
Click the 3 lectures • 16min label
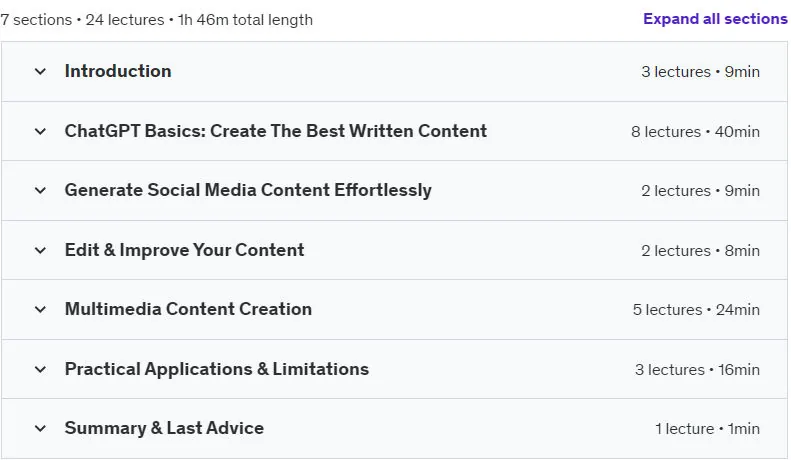coord(697,370)
